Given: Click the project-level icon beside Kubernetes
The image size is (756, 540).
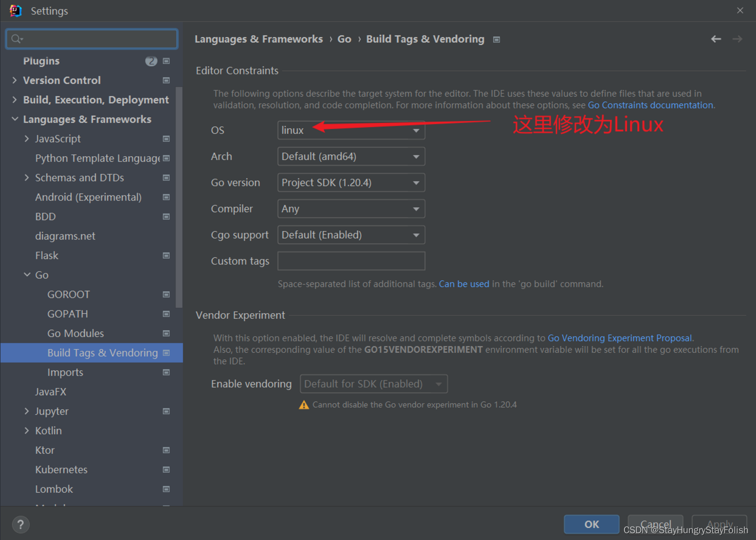Looking at the screenshot, I should 166,469.
